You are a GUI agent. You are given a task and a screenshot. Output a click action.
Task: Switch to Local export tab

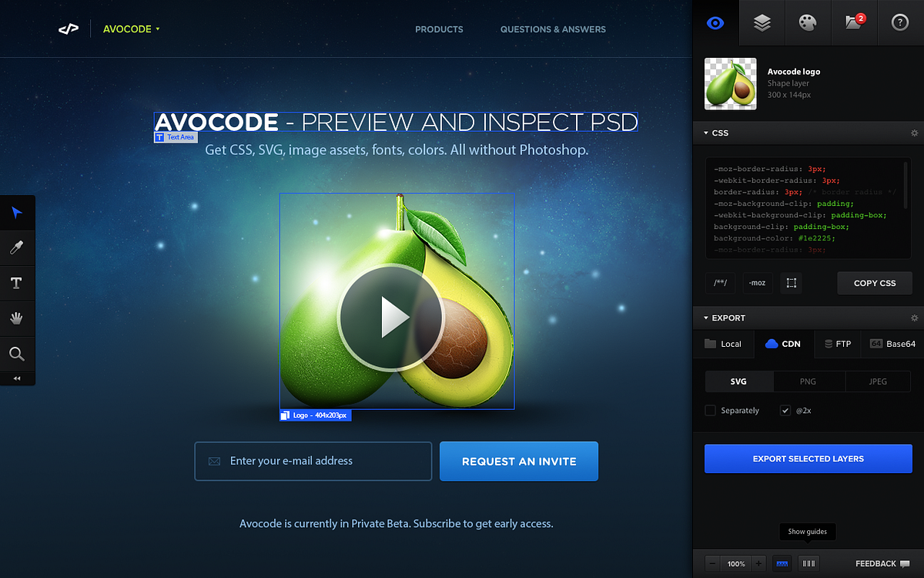tap(723, 344)
